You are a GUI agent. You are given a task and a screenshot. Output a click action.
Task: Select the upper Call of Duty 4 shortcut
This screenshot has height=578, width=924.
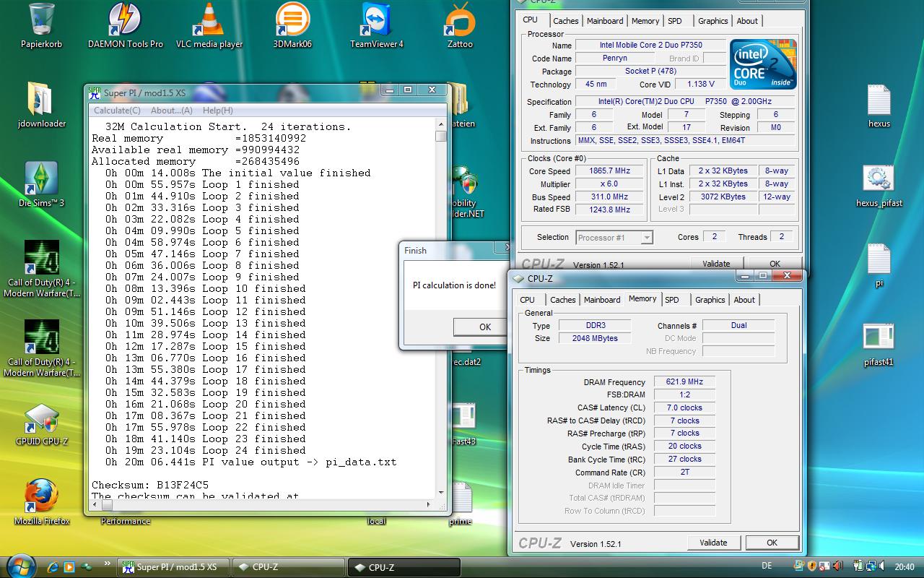click(x=41, y=269)
